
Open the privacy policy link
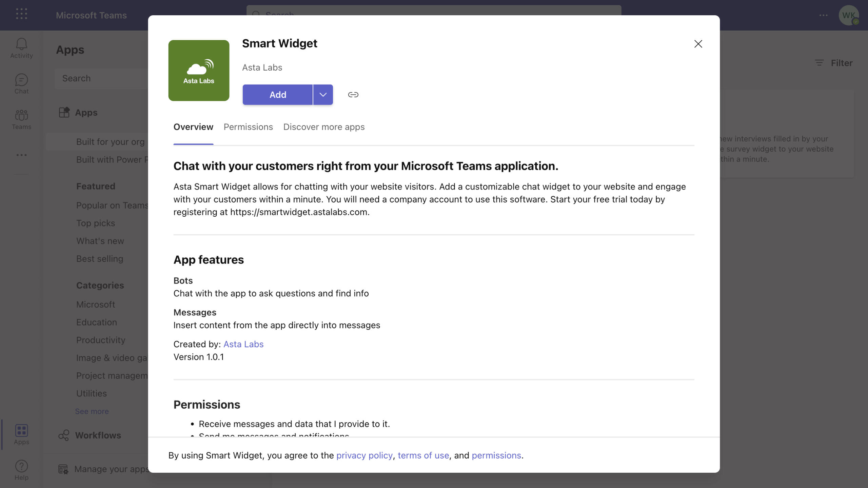[364, 455]
